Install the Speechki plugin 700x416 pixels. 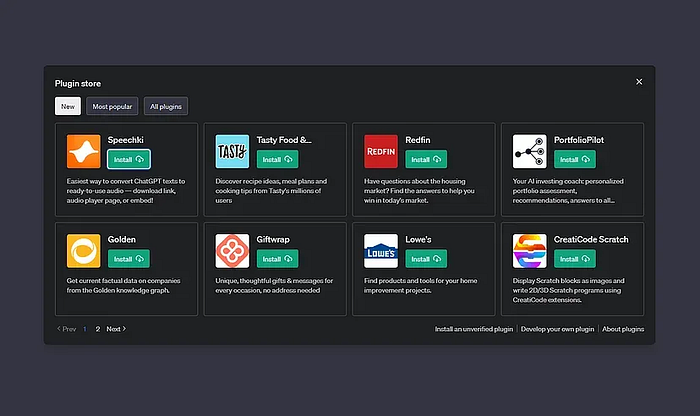tap(129, 159)
